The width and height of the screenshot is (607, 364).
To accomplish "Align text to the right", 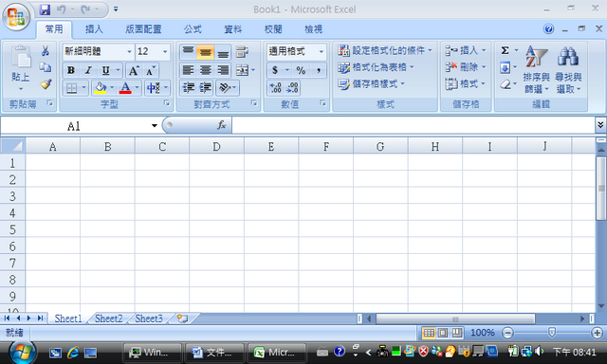I will pyautogui.click(x=223, y=70).
